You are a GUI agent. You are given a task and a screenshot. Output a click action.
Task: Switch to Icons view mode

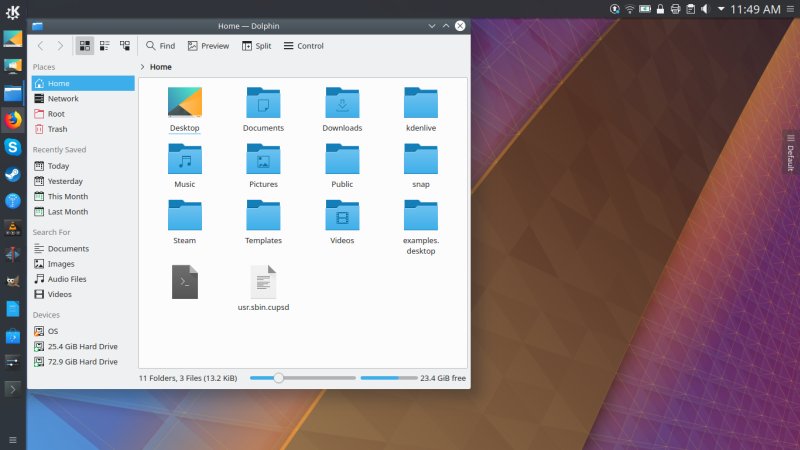[x=85, y=46]
